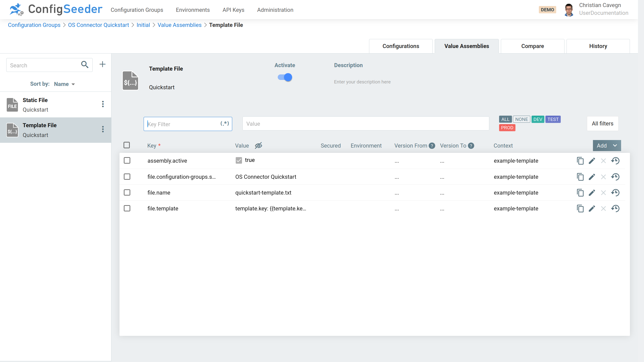
Task: Copy the file.configuration-groups row
Action: point(580,177)
